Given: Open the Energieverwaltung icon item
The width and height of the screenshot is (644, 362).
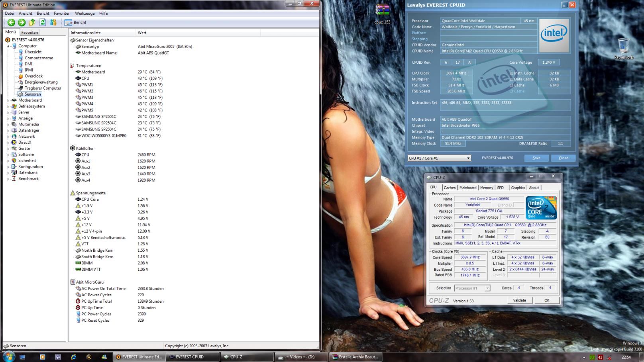Looking at the screenshot, I should pos(21,82).
